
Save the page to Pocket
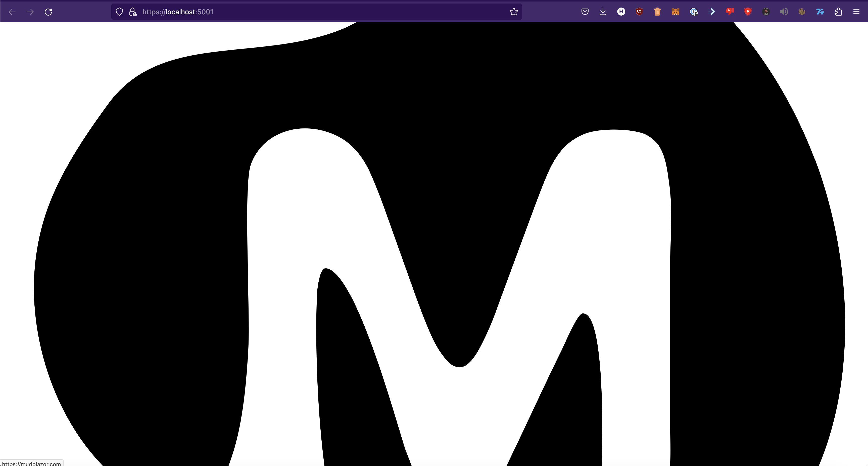pos(585,12)
